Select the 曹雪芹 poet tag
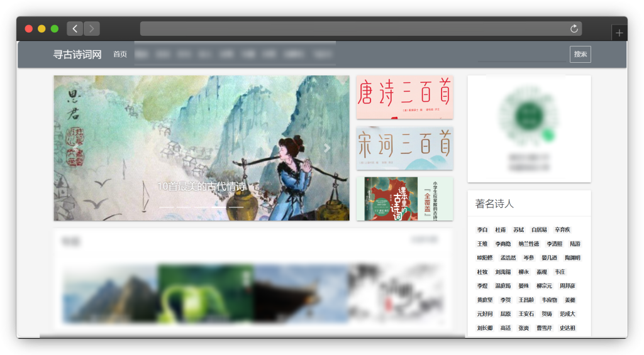 [544, 328]
